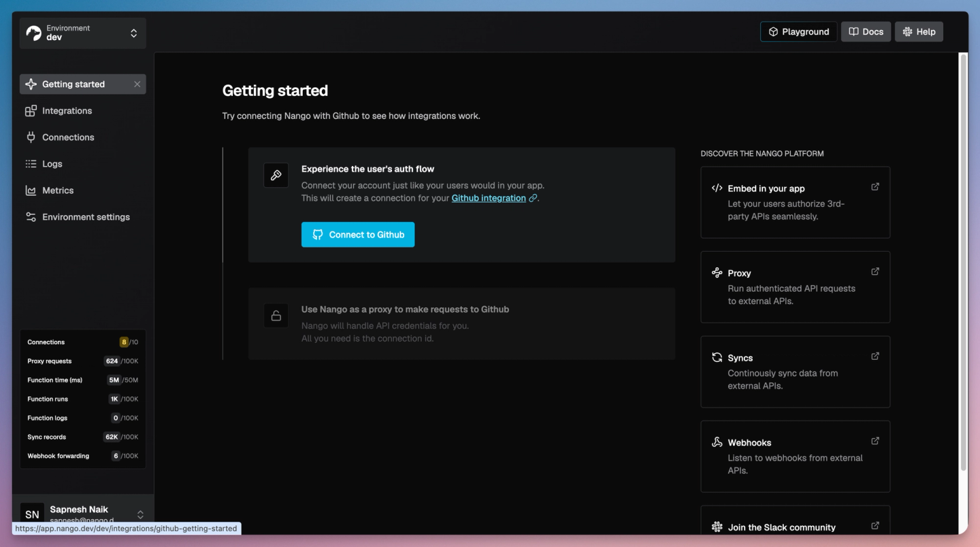Viewport: 980px width, 547px height.
Task: Click external link icon on Syncs card
Action: pyautogui.click(x=875, y=356)
